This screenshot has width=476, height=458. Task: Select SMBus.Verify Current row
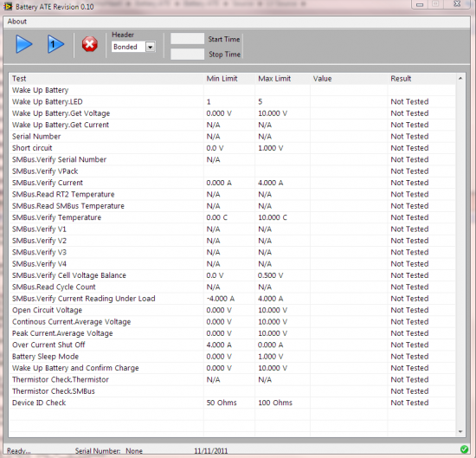(232, 183)
